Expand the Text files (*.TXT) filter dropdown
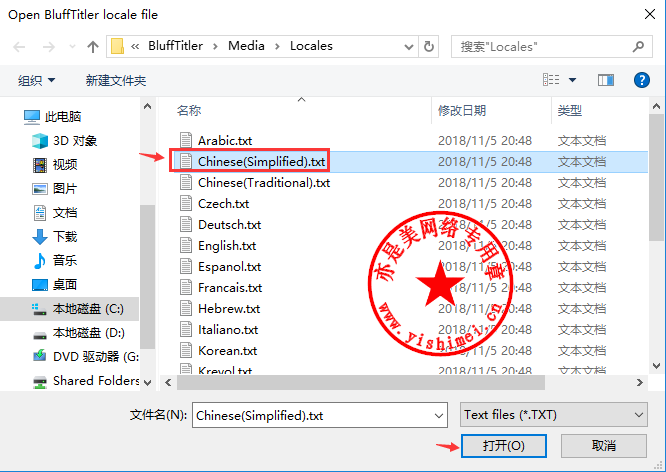 coord(553,415)
